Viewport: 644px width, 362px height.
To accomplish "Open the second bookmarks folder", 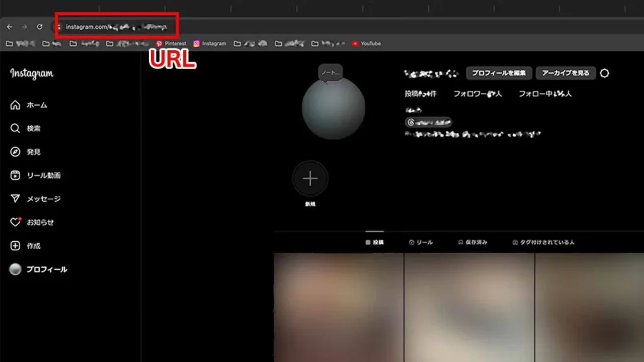I will click(52, 43).
